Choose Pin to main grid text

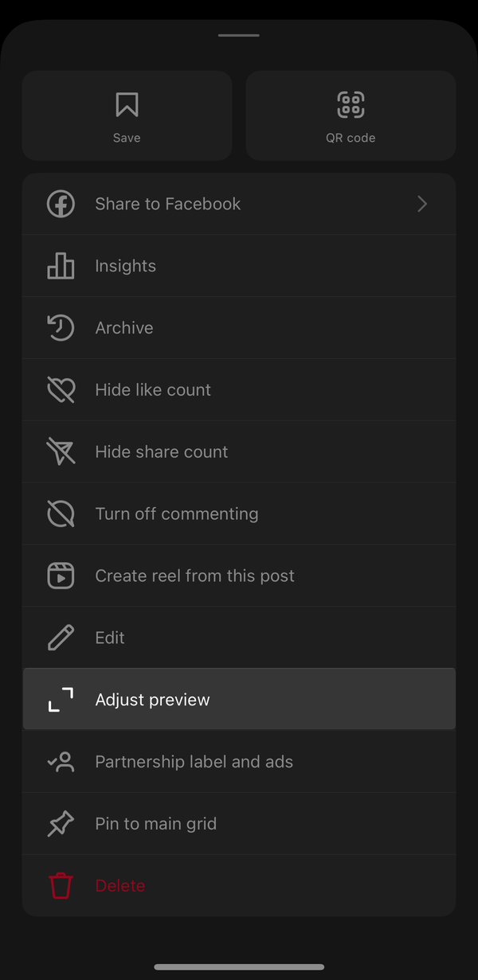(155, 824)
